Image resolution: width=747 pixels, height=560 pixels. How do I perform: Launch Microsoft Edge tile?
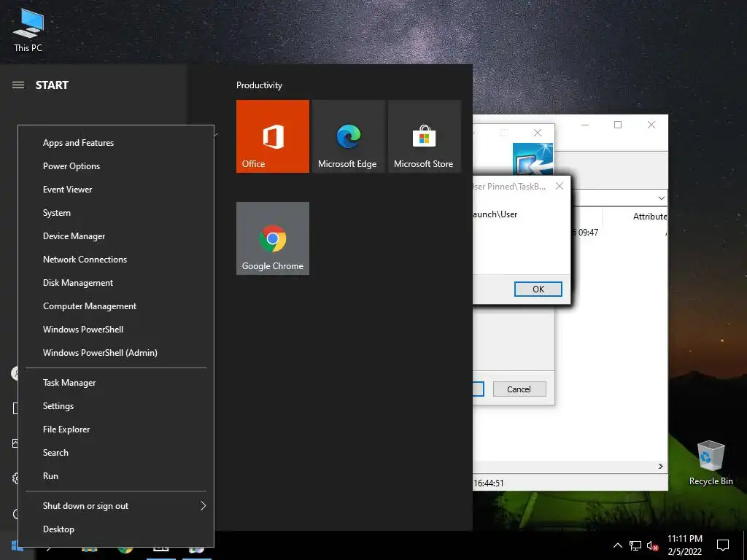point(348,136)
